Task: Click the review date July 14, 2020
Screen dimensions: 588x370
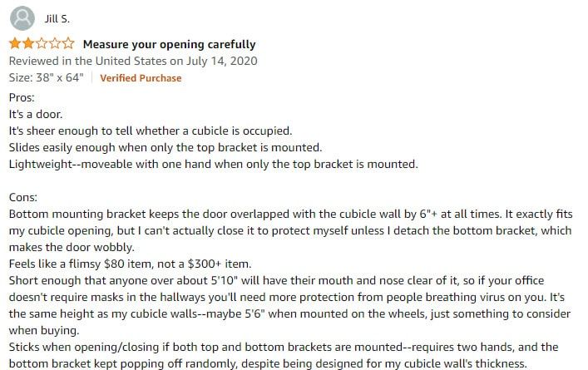Action: pyautogui.click(x=221, y=61)
